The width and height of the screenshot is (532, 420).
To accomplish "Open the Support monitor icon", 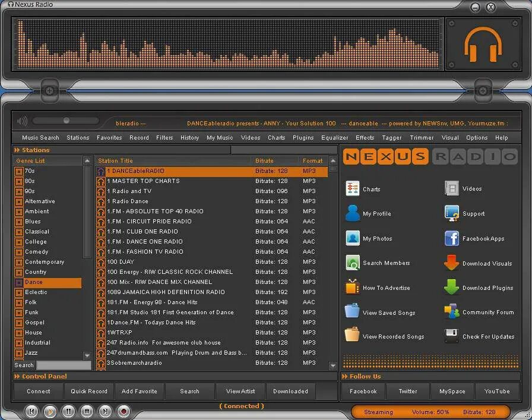I will tap(452, 213).
